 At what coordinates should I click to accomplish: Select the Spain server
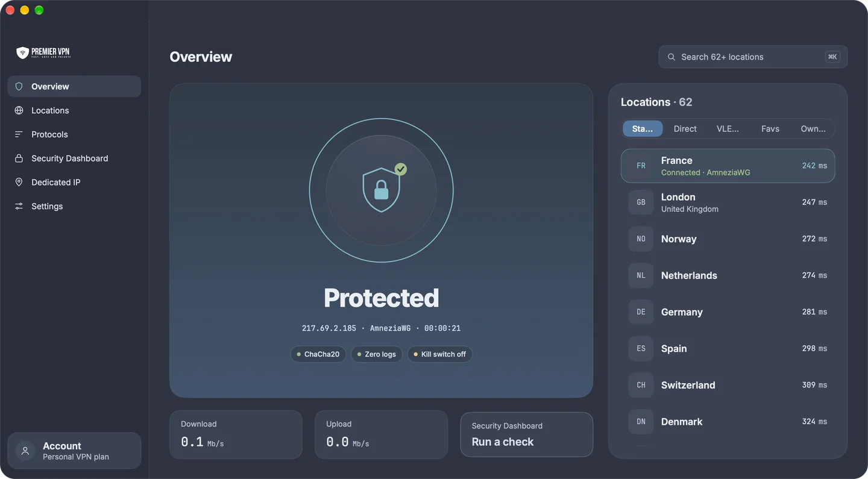click(728, 348)
